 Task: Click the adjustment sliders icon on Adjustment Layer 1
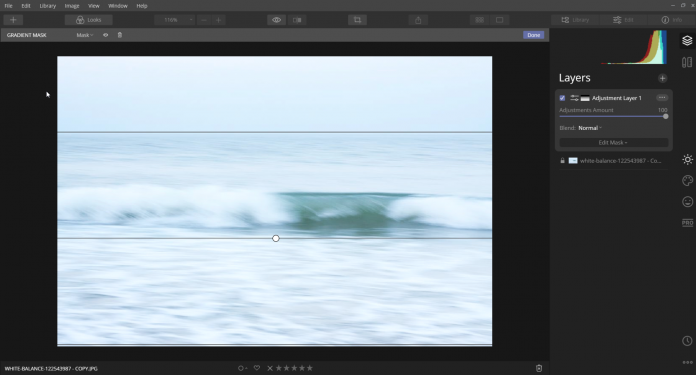pyautogui.click(x=574, y=98)
